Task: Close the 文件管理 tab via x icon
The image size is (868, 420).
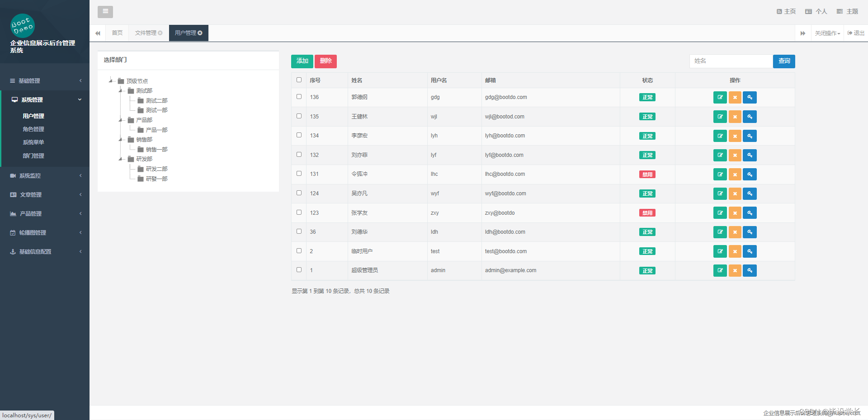Action: point(160,33)
